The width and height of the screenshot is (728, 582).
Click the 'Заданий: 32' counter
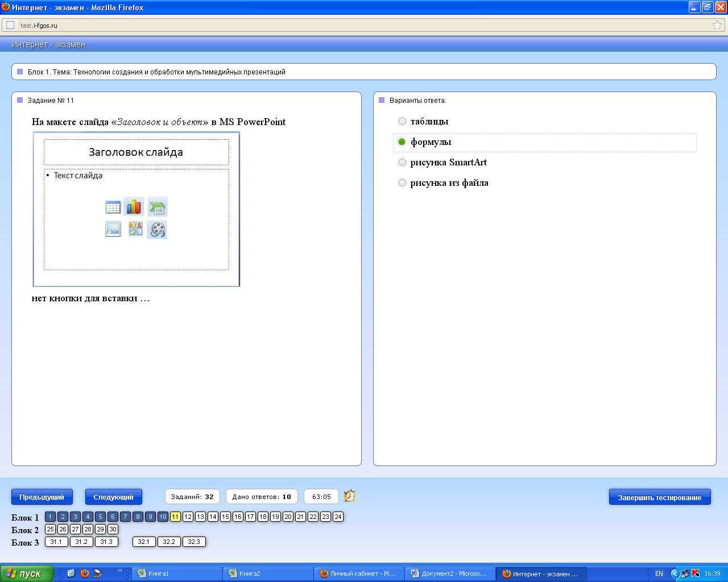(x=192, y=497)
